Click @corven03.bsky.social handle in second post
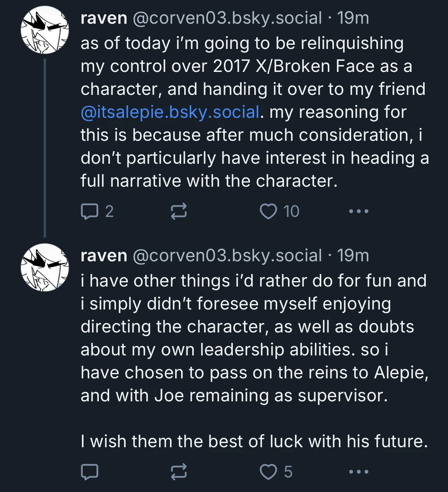448x492 pixels. 227,256
